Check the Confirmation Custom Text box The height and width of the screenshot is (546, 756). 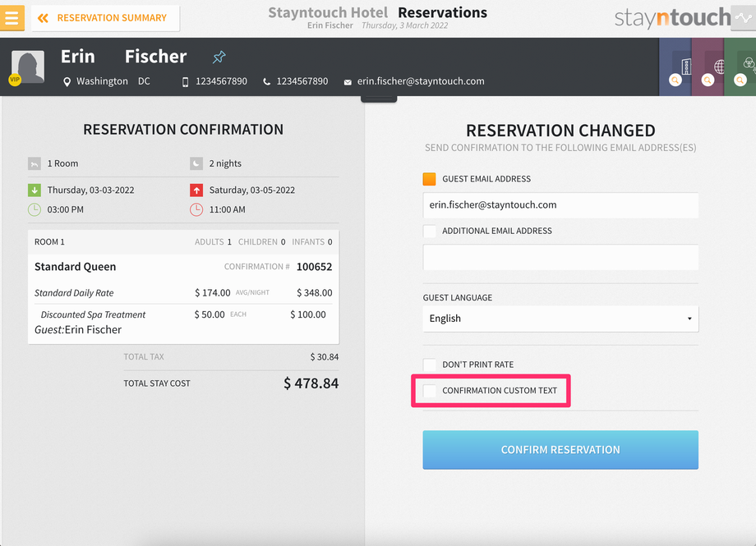(429, 391)
